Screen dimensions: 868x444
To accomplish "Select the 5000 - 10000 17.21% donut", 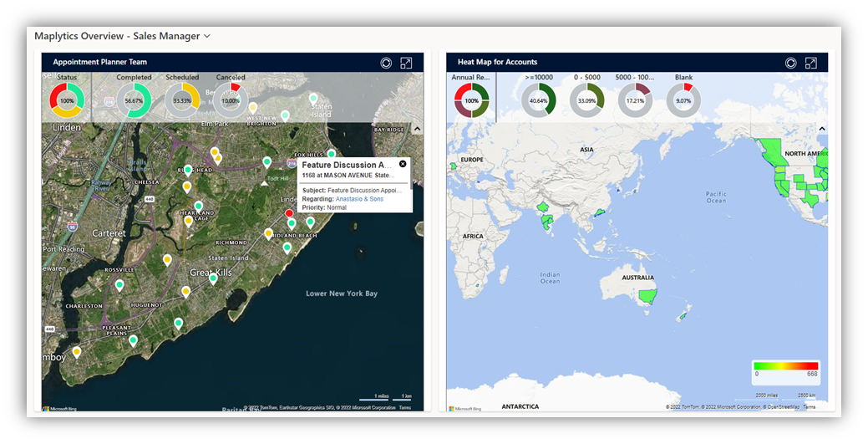I will pyautogui.click(x=635, y=100).
